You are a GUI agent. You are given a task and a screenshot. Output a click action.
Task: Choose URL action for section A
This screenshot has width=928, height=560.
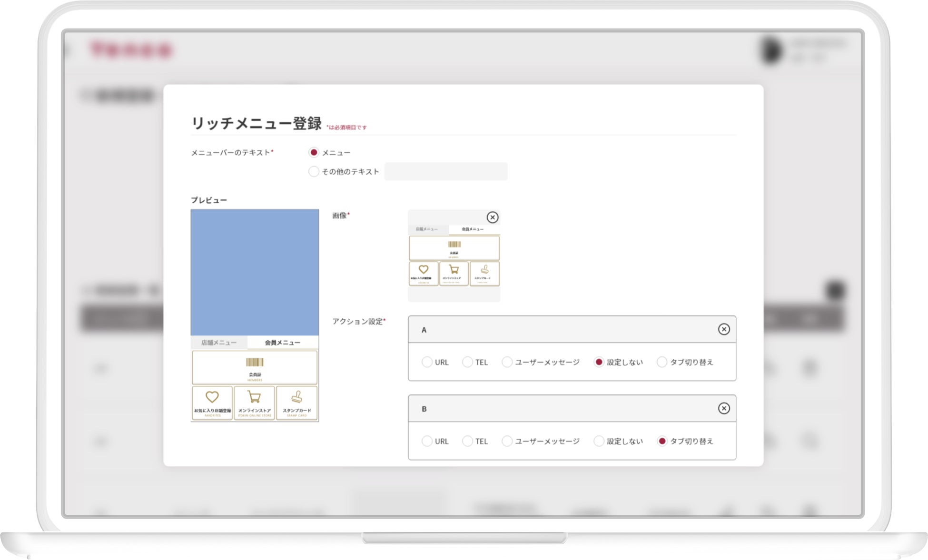427,362
